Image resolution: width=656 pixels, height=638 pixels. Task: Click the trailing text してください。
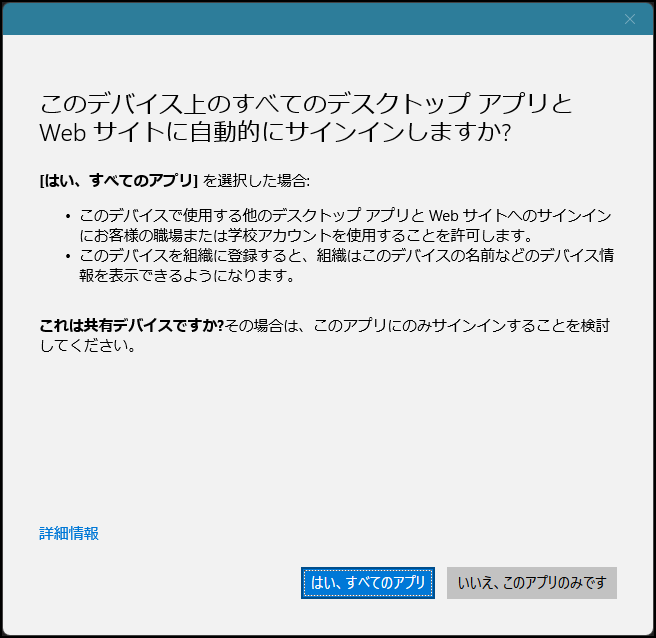[86, 346]
